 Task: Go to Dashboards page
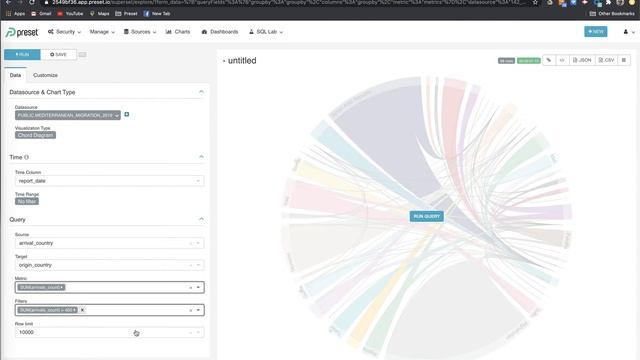220,32
